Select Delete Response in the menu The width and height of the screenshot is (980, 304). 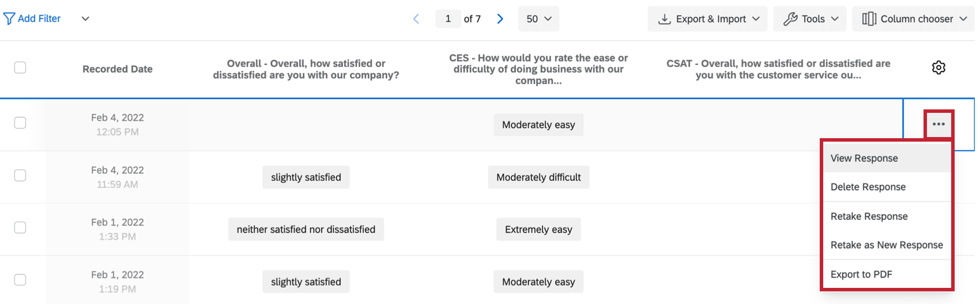868,187
